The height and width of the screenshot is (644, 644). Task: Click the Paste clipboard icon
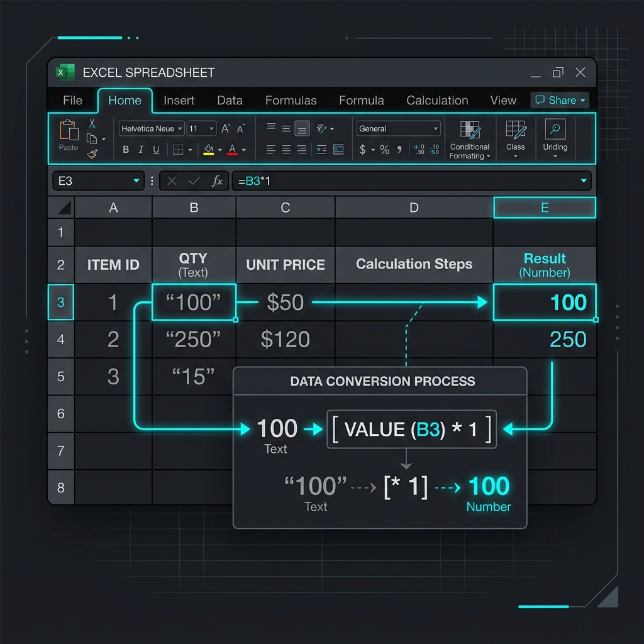(69, 130)
